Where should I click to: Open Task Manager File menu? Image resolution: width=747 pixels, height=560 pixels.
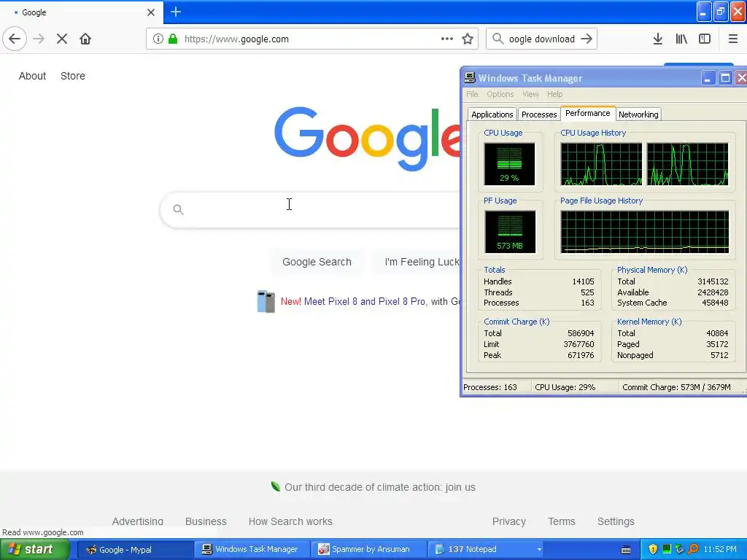[472, 94]
